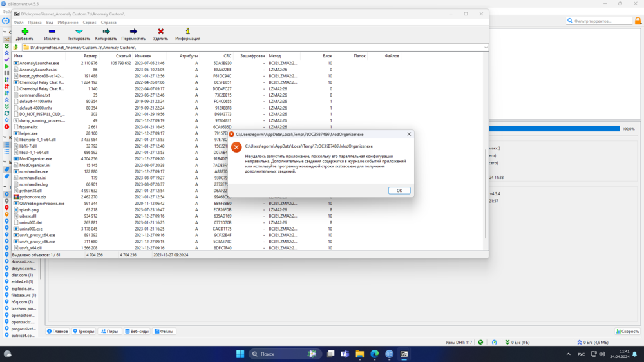Click the torrent's 100% progress bar
The width and height of the screenshot is (644, 362).
pyautogui.click(x=554, y=129)
